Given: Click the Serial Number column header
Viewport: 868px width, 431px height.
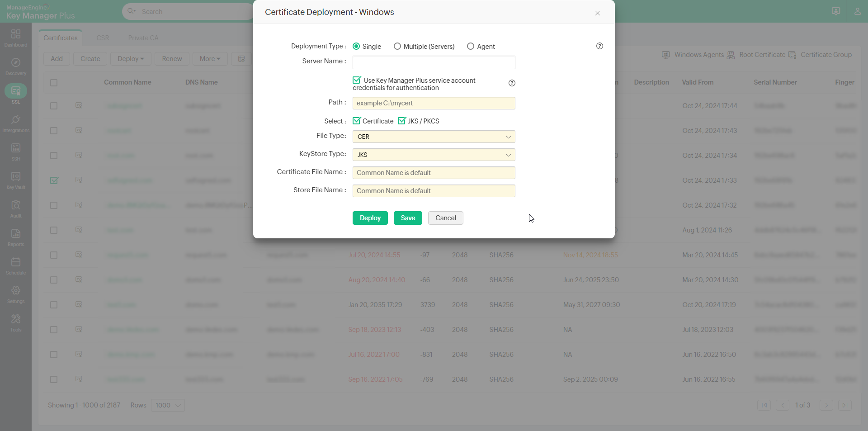Looking at the screenshot, I should coord(775,82).
